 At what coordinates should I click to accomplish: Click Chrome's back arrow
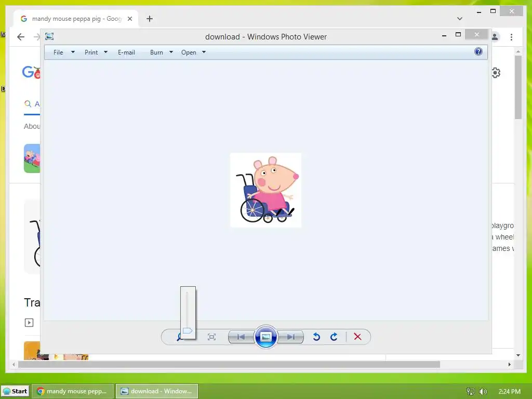coord(21,37)
